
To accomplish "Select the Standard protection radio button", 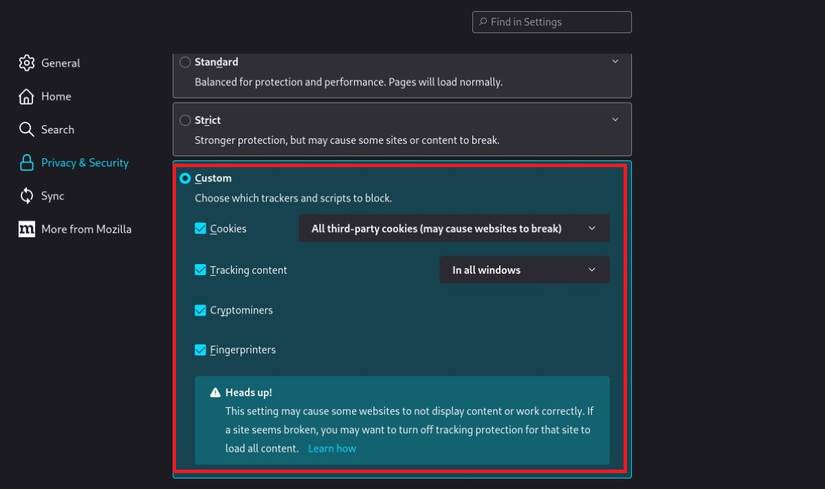I will pos(185,62).
